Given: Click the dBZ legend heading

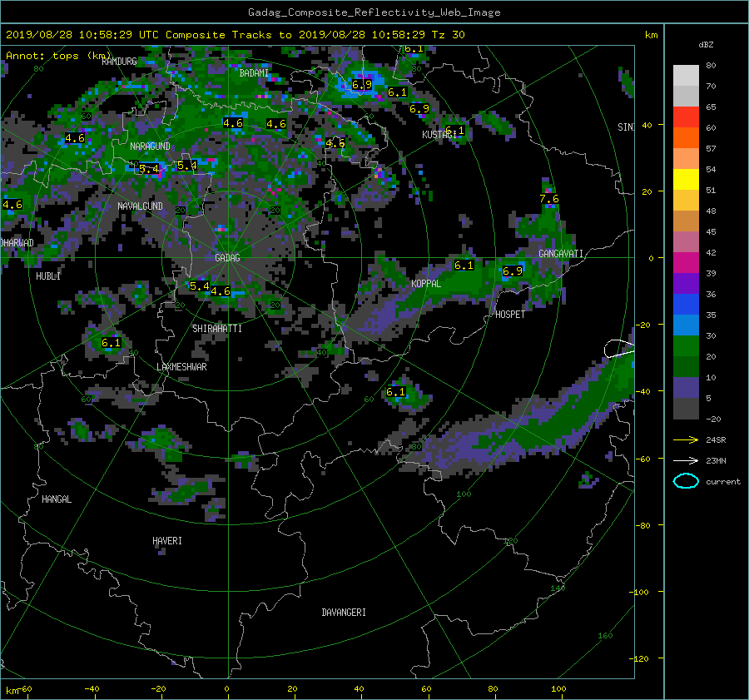Looking at the screenshot, I should (706, 44).
